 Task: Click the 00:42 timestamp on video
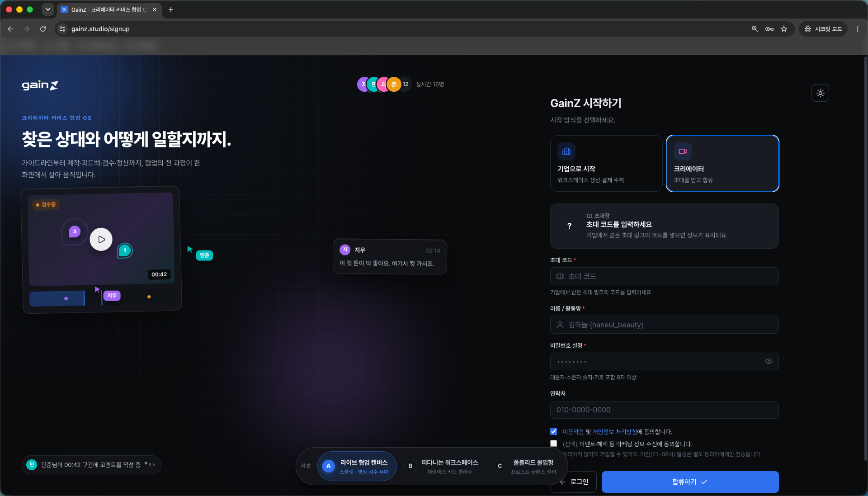coord(159,274)
